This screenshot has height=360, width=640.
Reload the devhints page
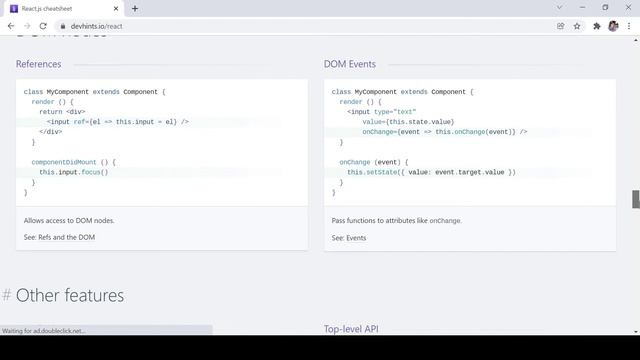point(43,26)
